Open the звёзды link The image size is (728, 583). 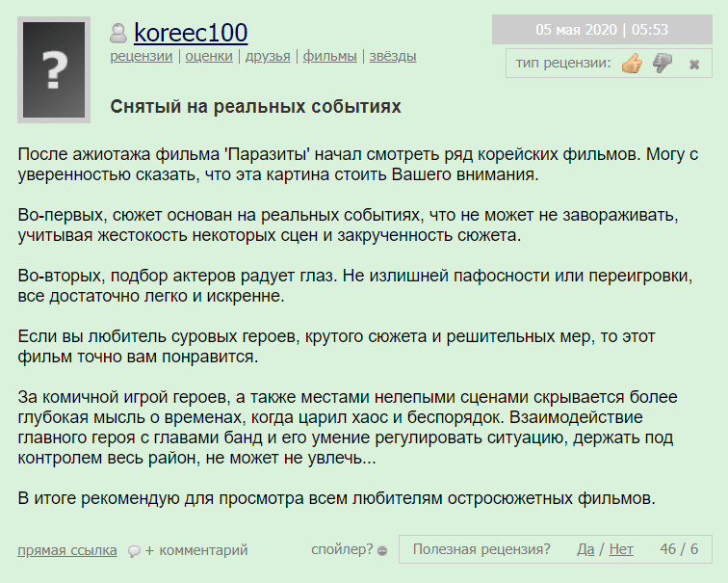click(x=393, y=56)
